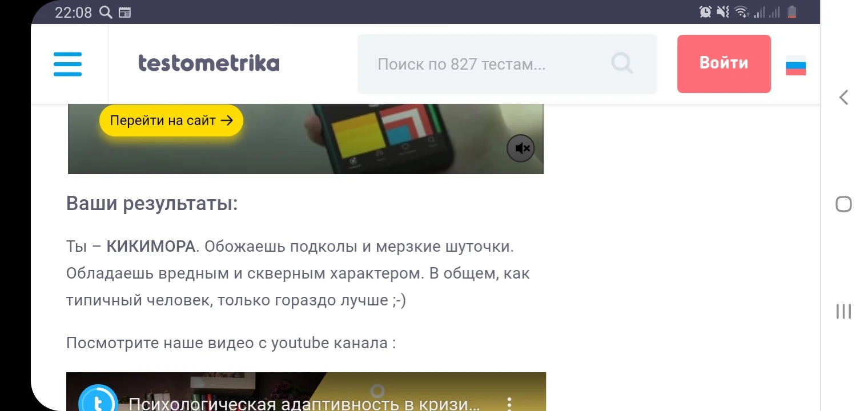Tap the Android home circle button
This screenshot has height=411, width=868.
coord(843,204)
